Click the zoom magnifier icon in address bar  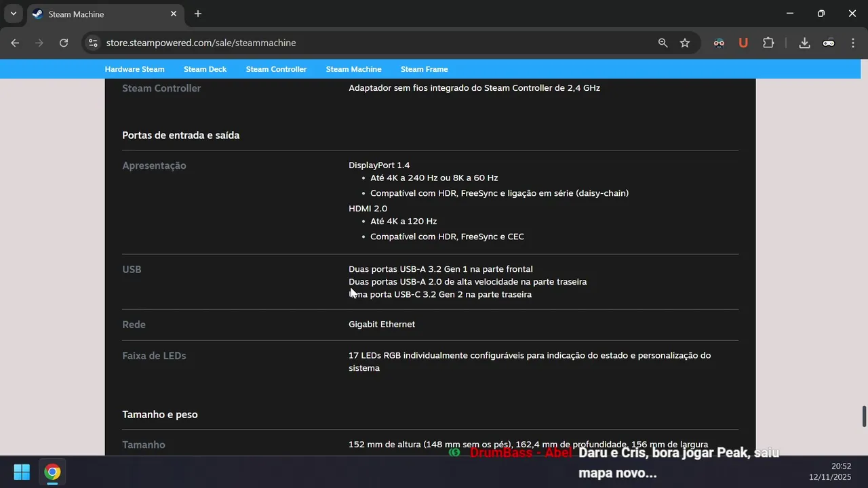(x=663, y=43)
